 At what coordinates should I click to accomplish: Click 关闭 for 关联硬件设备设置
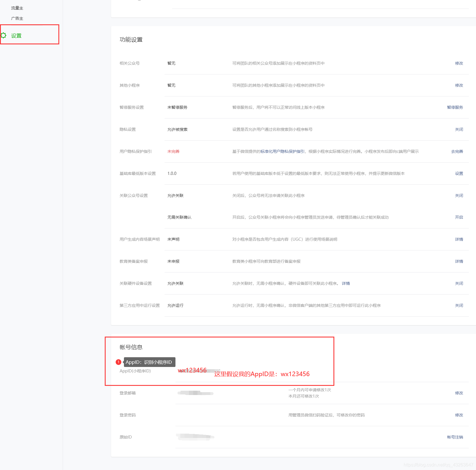(459, 283)
